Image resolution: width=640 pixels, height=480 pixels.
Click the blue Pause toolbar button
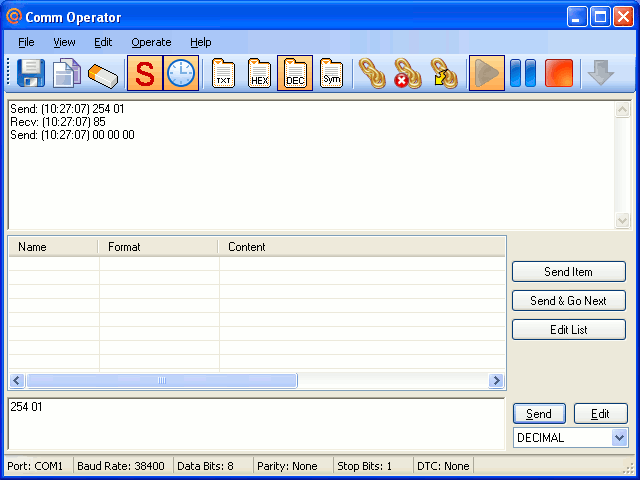tap(523, 73)
